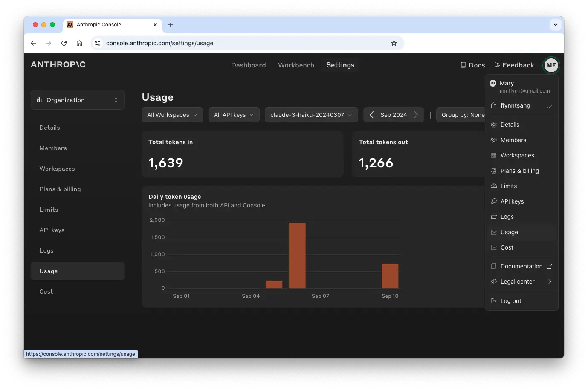Click the MF avatar in the top right

551,65
